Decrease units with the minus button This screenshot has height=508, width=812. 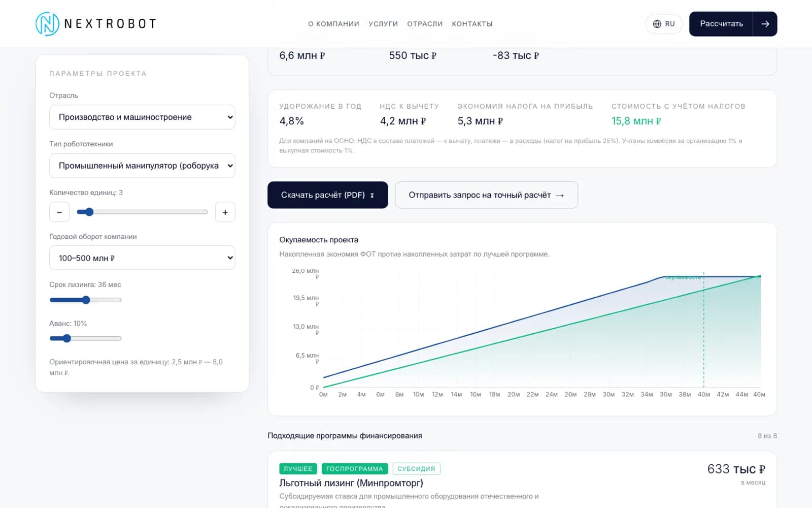point(59,212)
